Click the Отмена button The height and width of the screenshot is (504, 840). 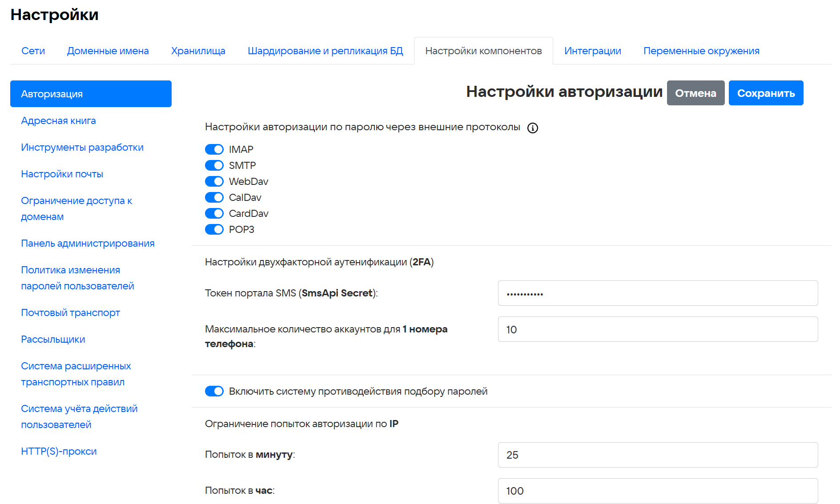(x=695, y=93)
